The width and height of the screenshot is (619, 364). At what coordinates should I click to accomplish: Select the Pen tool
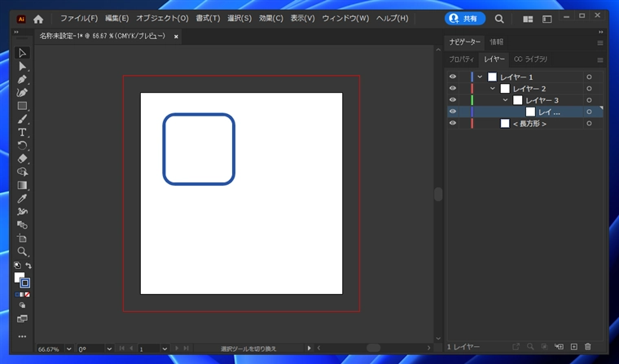pyautogui.click(x=22, y=79)
